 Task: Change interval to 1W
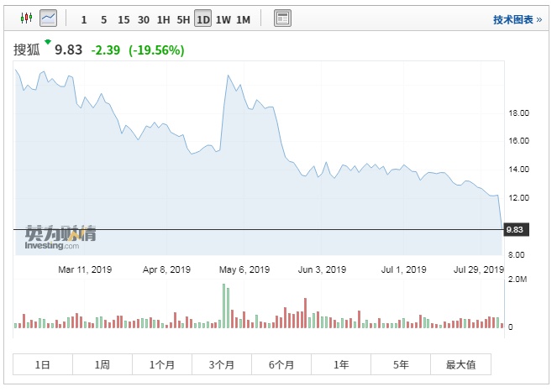(223, 19)
